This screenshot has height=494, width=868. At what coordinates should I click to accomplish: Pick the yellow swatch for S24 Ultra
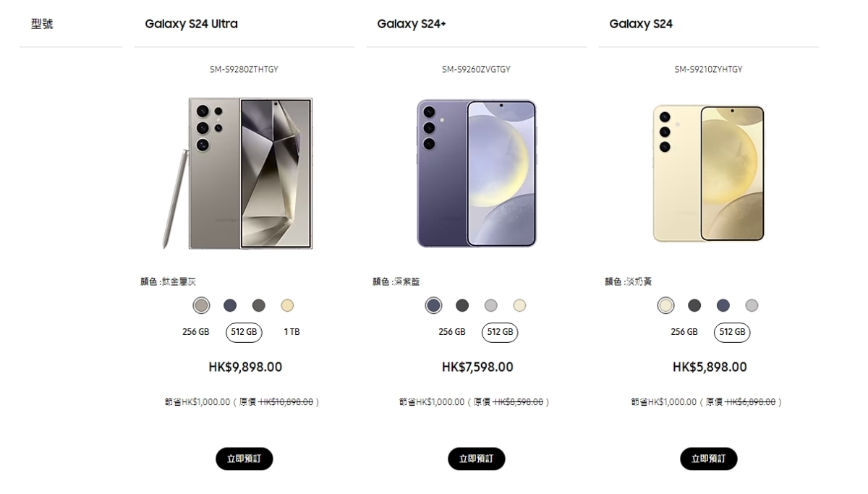288,305
